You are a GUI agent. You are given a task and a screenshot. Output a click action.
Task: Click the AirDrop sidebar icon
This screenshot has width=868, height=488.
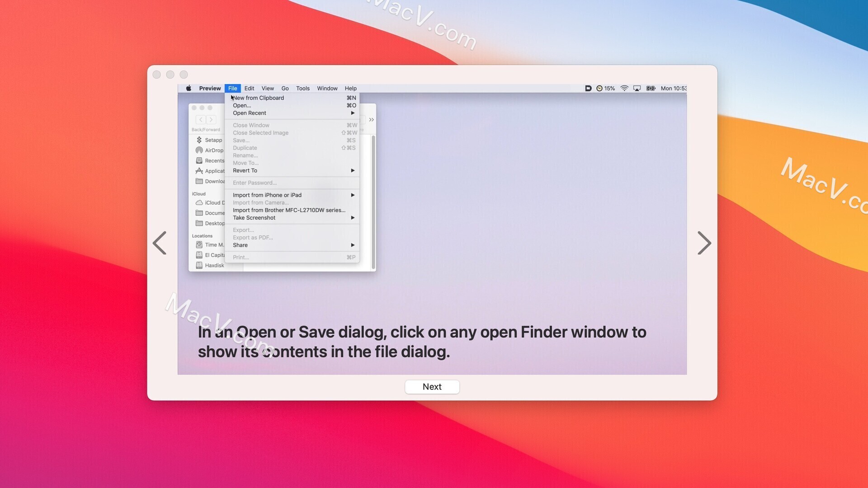click(x=199, y=150)
